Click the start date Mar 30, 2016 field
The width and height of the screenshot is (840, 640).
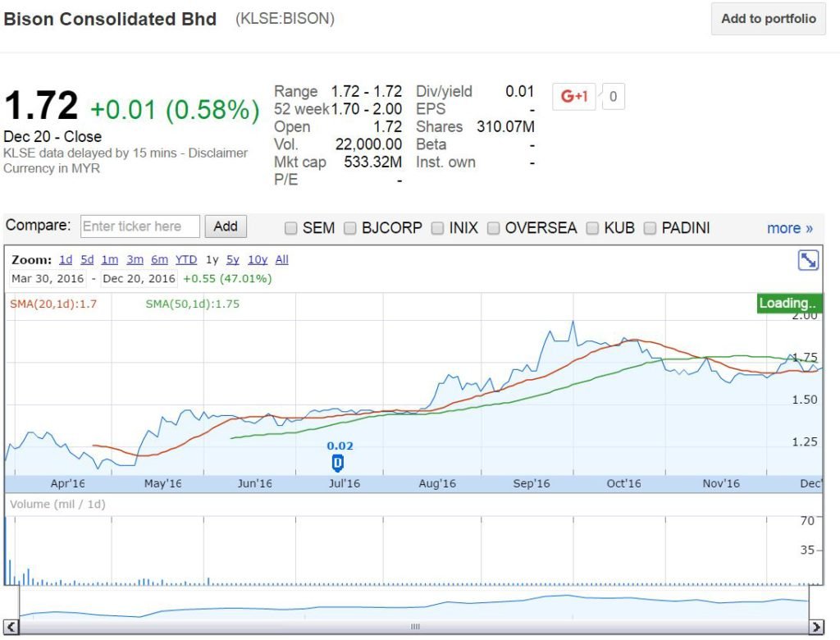click(48, 279)
